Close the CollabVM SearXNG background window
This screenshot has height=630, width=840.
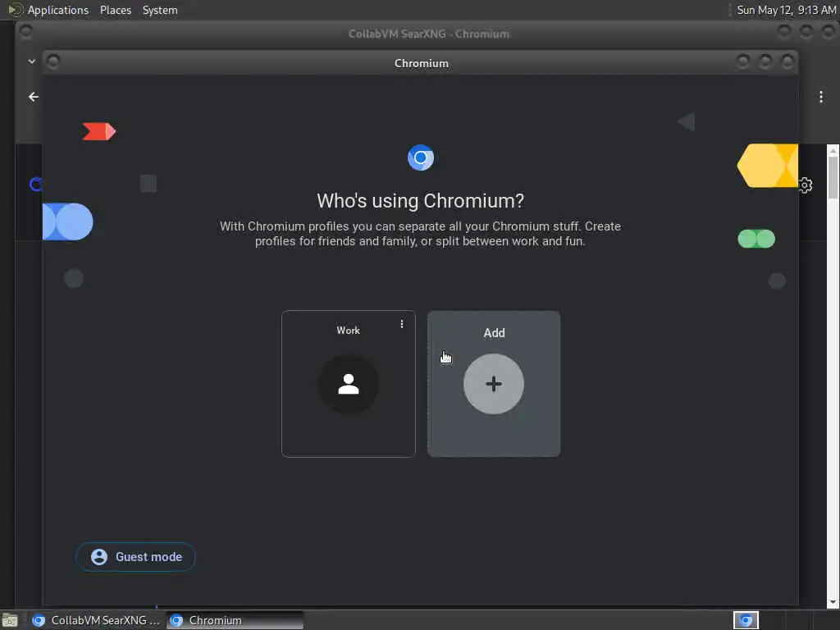[x=829, y=32]
